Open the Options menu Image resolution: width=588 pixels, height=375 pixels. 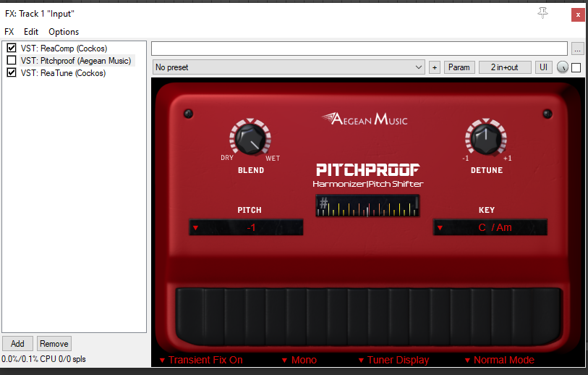click(64, 32)
